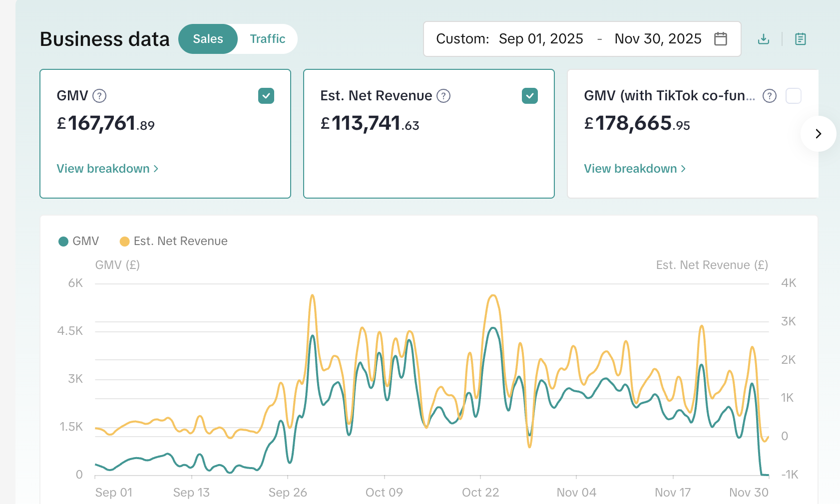Click the calendar icon in date picker
Image resolution: width=840 pixels, height=504 pixels.
[x=720, y=39]
